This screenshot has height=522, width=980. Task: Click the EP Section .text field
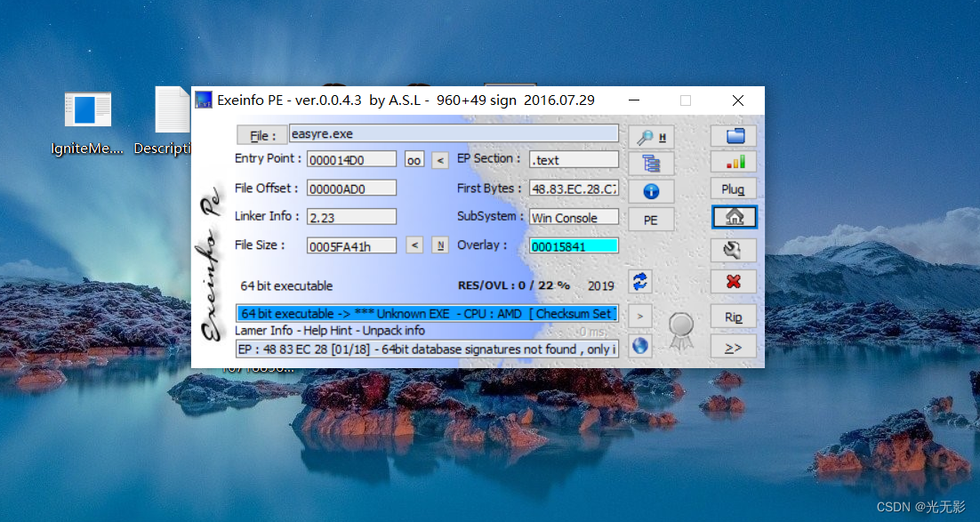(574, 159)
